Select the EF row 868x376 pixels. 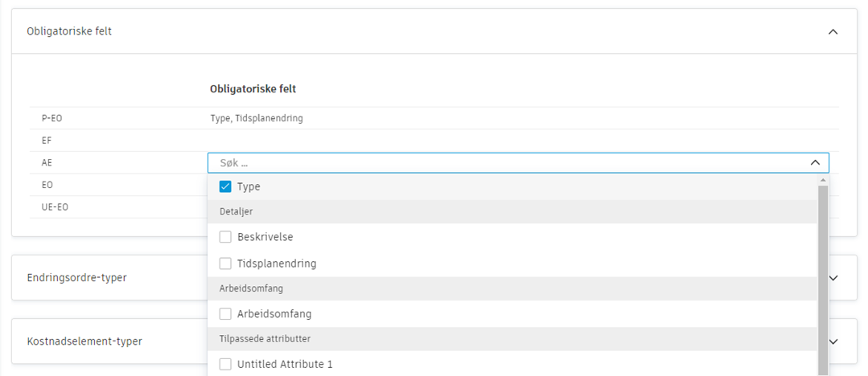pyautogui.click(x=47, y=141)
